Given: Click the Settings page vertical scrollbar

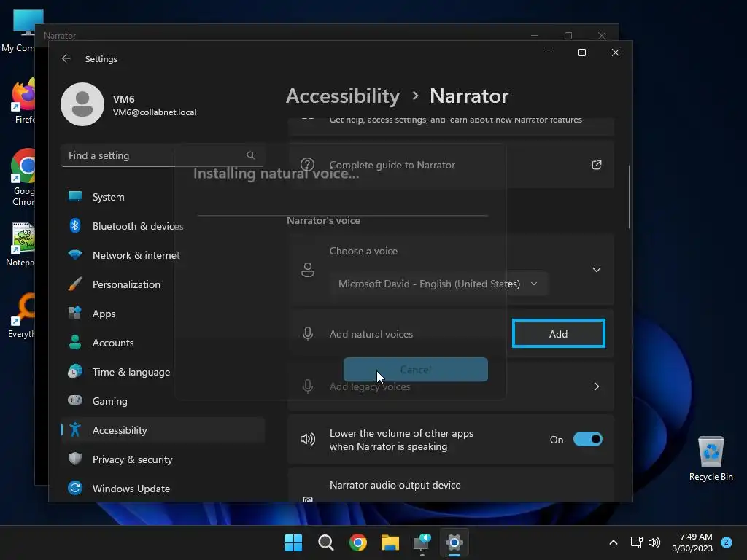Looking at the screenshot, I should [630, 197].
